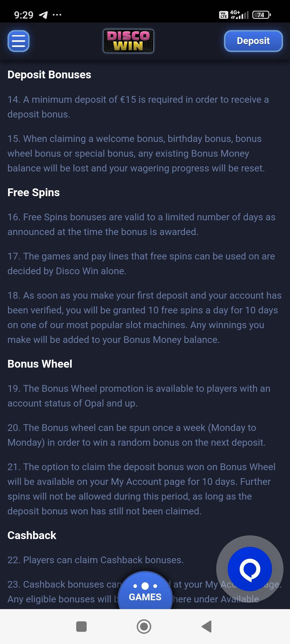The image size is (290, 644).
Task: Tap the Android recent apps button
Action: 81,626
